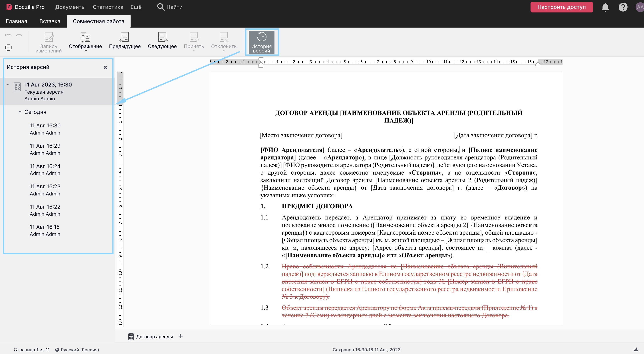Click the ПРЕДМЕТ ДОГОВОРА section heading
Viewport: 644px width, 354px height.
coord(317,206)
